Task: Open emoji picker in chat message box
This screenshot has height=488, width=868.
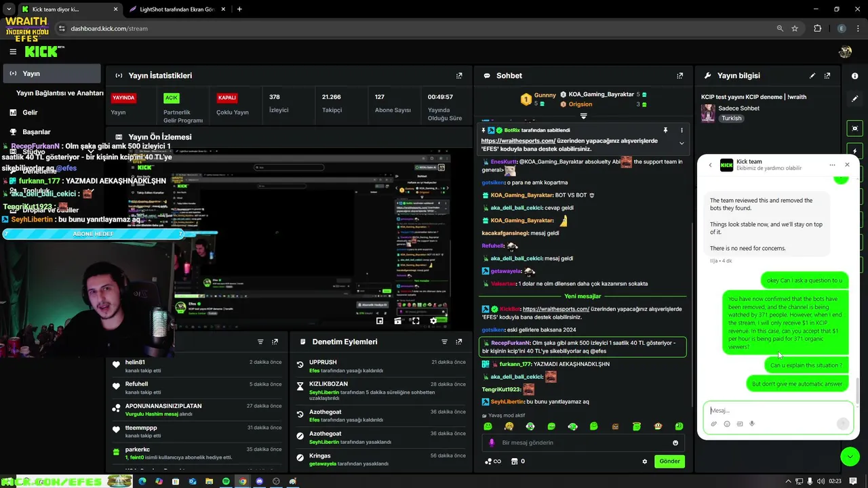Action: [x=675, y=443]
